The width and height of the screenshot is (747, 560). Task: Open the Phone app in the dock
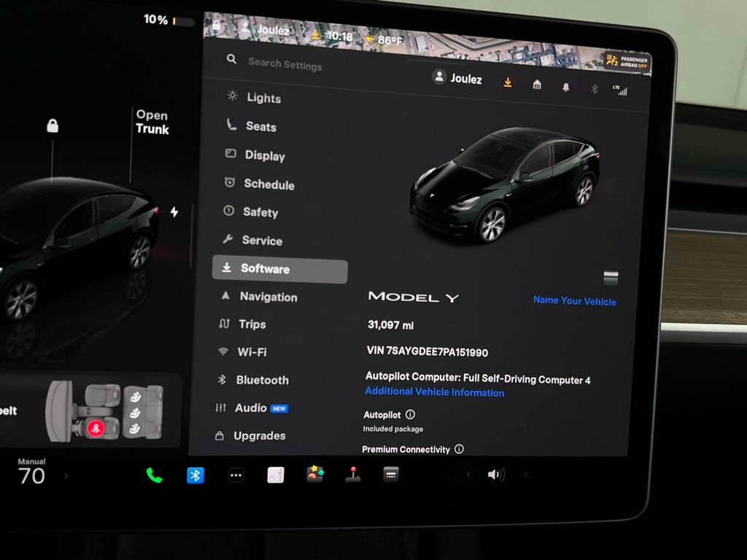click(155, 475)
